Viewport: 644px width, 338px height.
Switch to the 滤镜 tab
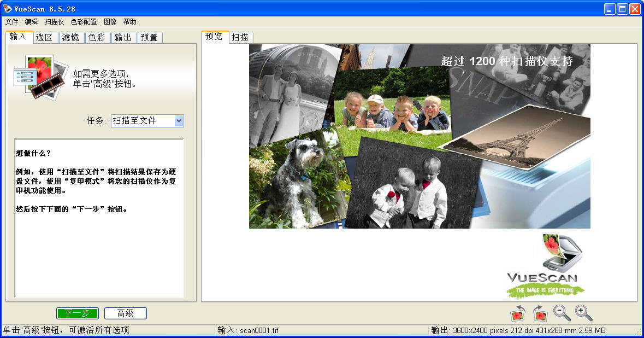(x=70, y=37)
